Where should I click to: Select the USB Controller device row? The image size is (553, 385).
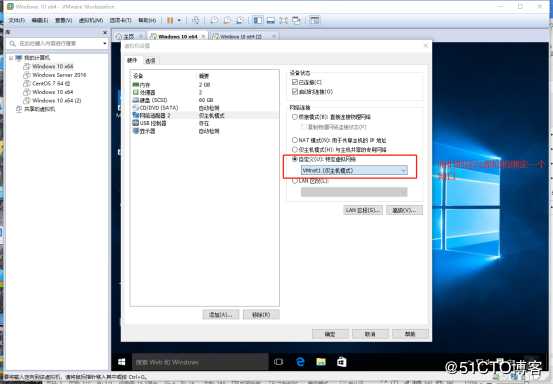[204, 123]
